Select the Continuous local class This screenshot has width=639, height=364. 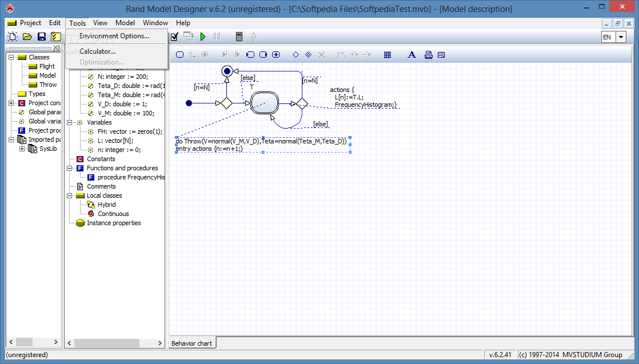point(113,214)
